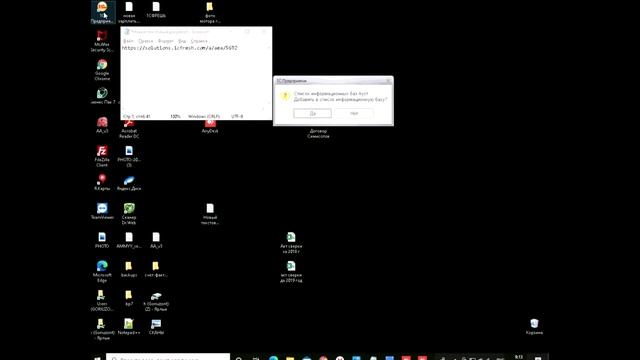The image size is (640, 360).
Task: Select the 'новая зарплата...' document icon
Action: pyautogui.click(x=129, y=12)
